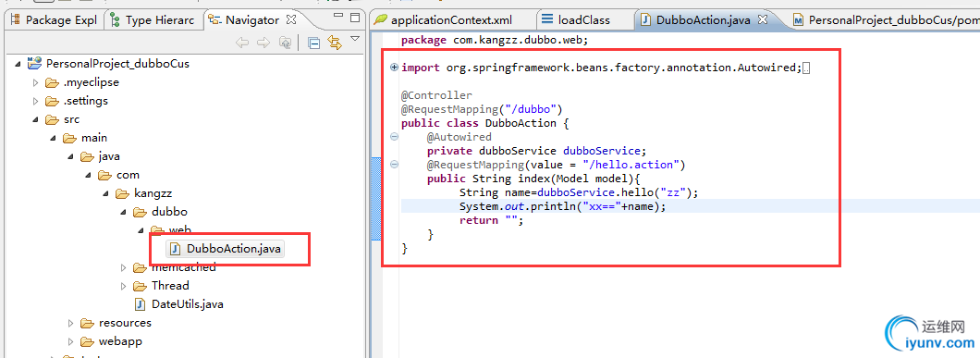Click the package com.kangzz.dubbo.web line
The width and height of the screenshot is (980, 358).
(x=495, y=40)
